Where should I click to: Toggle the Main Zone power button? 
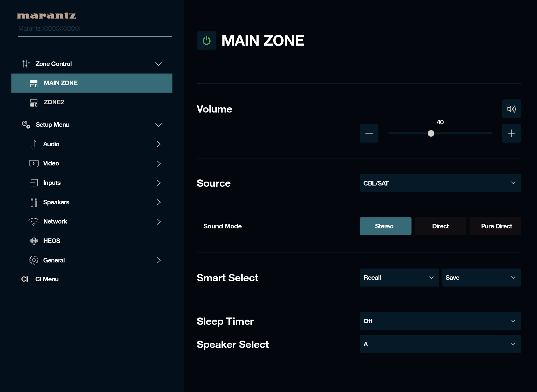tap(207, 40)
